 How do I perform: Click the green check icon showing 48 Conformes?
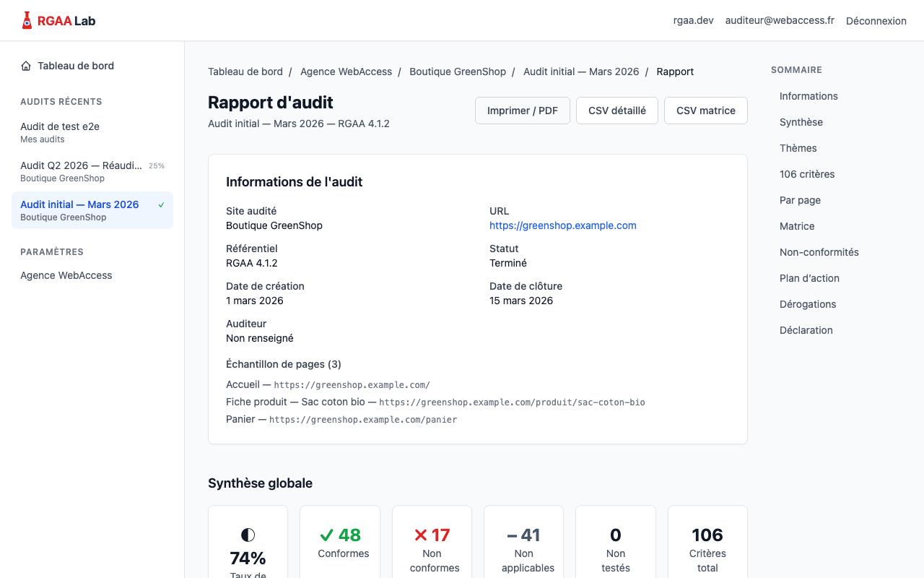tap(325, 535)
